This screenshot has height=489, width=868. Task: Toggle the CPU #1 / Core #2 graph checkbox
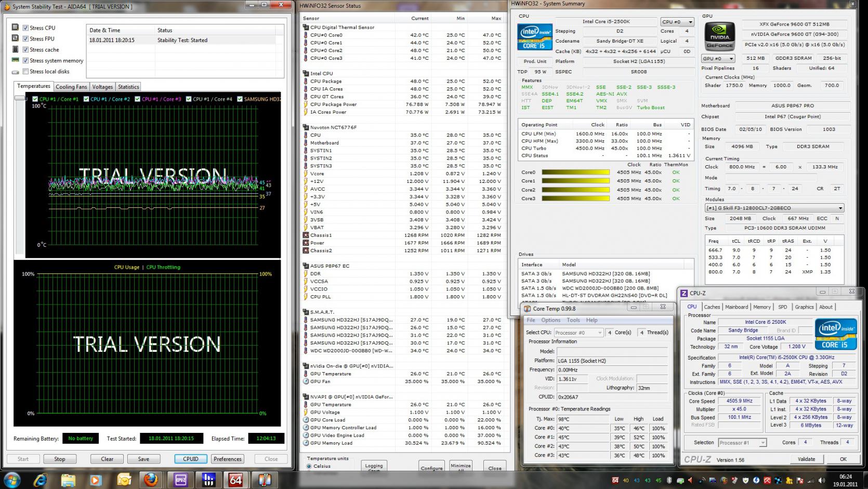click(x=86, y=99)
